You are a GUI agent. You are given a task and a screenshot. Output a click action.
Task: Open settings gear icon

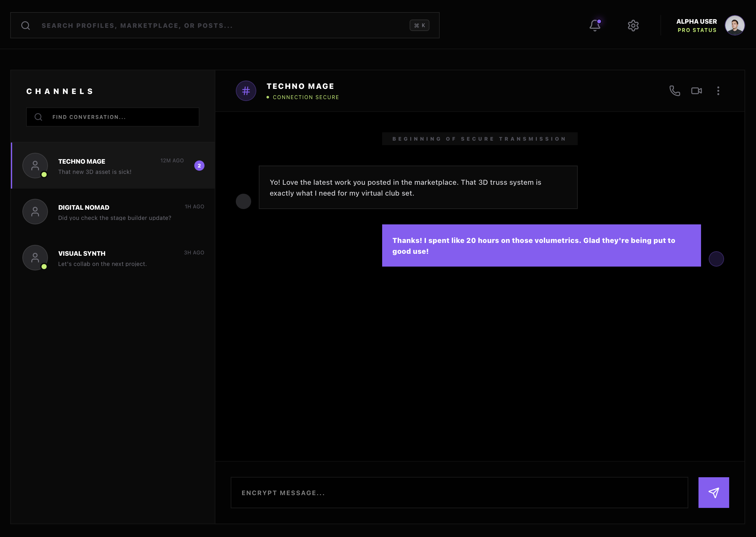(633, 26)
